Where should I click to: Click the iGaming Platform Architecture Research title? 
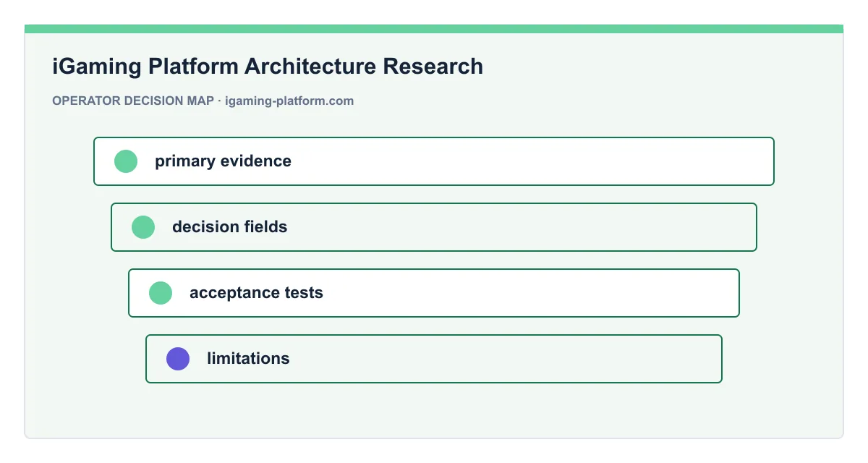pos(268,67)
